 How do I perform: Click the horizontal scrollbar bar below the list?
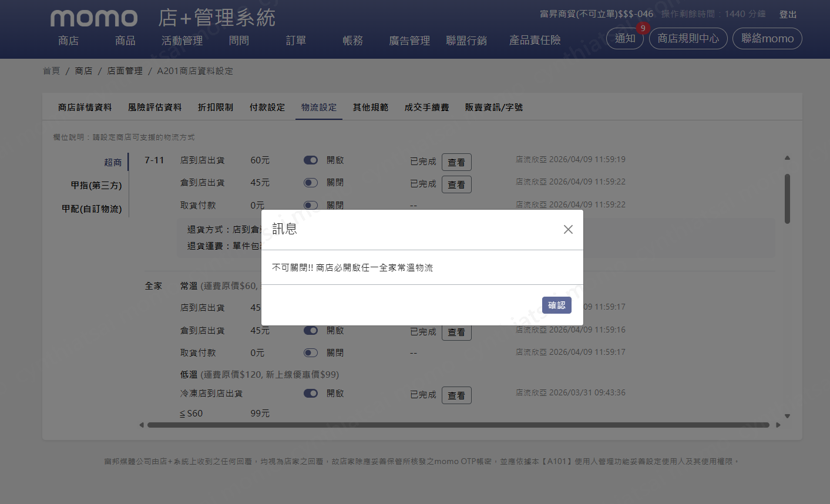(x=458, y=425)
